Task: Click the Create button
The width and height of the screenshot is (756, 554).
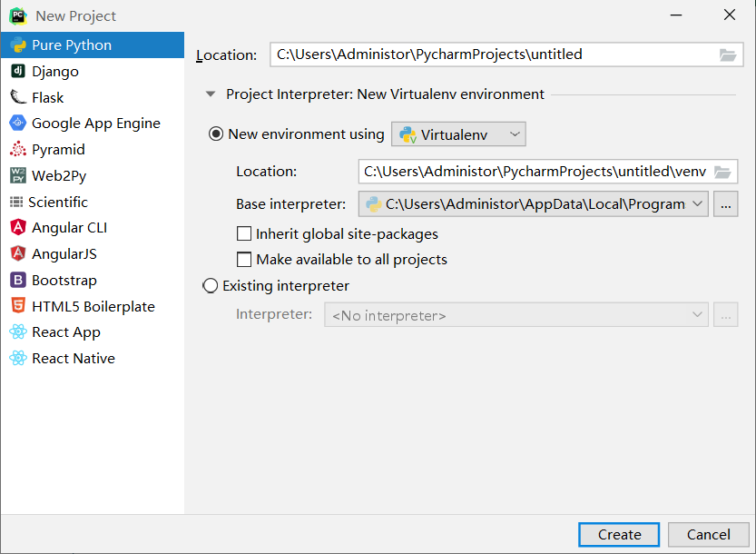Action: point(619,534)
